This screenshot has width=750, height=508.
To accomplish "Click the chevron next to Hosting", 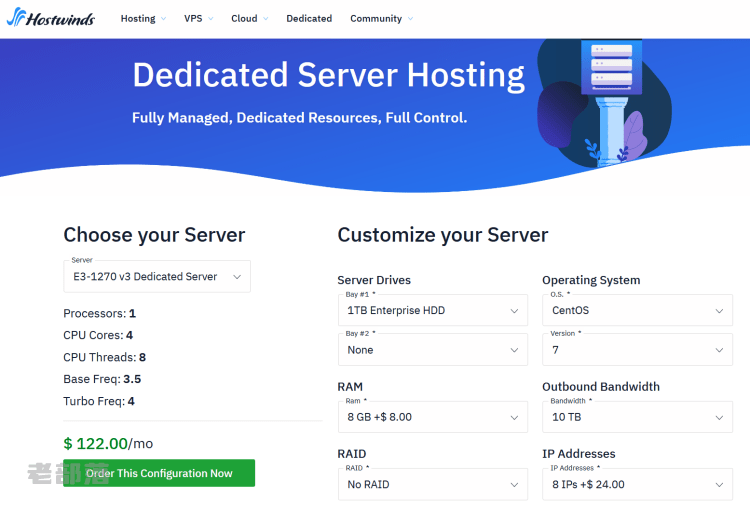I will pos(164,19).
